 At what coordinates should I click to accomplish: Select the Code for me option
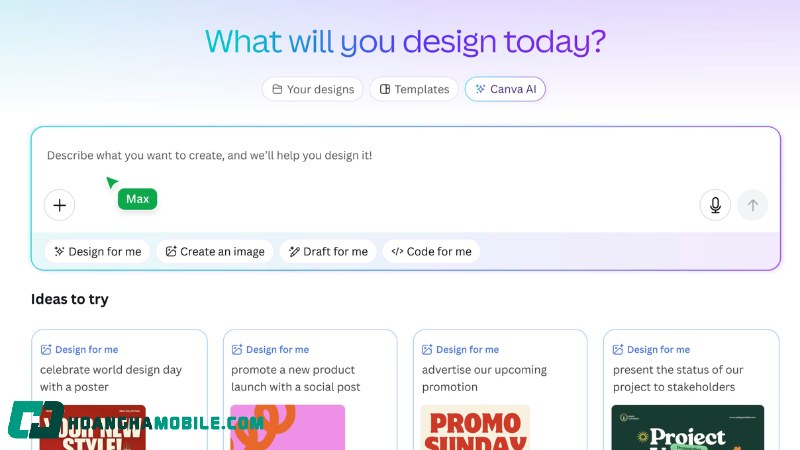coord(431,252)
